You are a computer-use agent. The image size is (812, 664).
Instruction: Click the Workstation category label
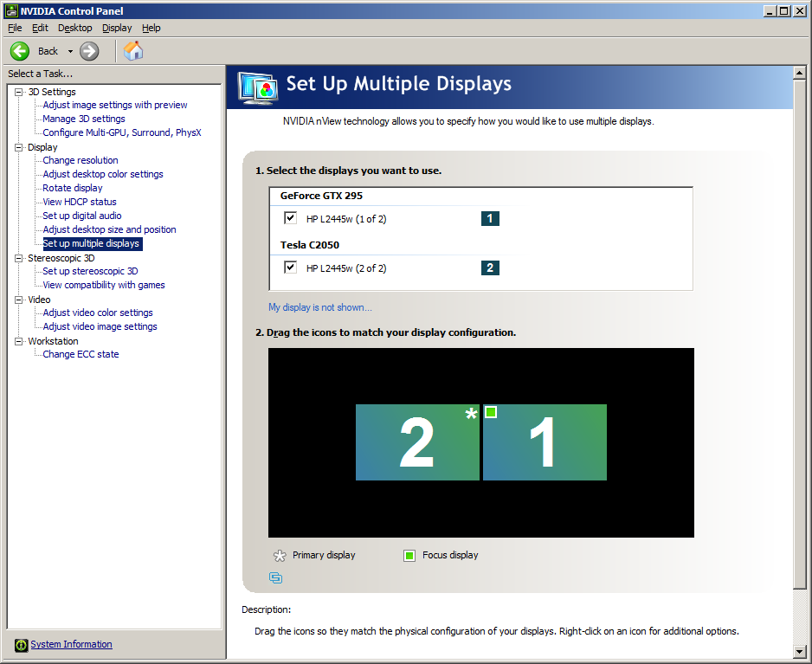tap(54, 341)
